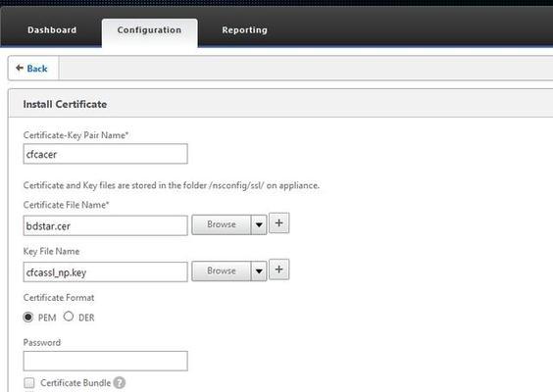The width and height of the screenshot is (553, 392).
Task: Focus the Certificate-Key Pair Name field
Action: [106, 154]
